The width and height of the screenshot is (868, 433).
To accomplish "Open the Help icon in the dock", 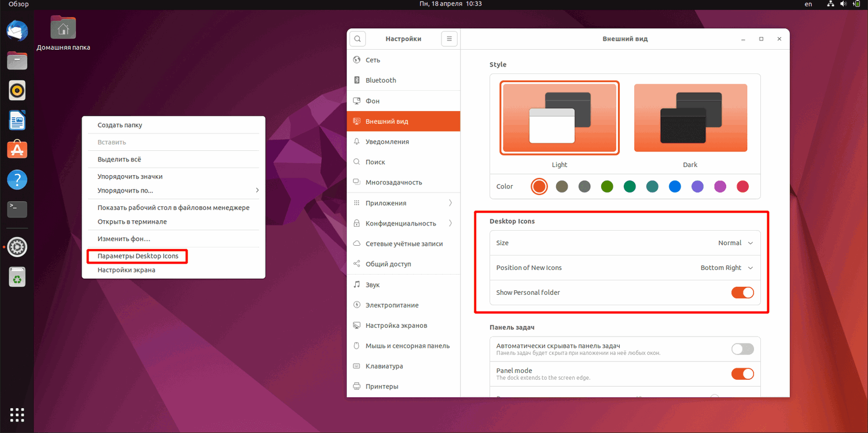I will pyautogui.click(x=17, y=180).
